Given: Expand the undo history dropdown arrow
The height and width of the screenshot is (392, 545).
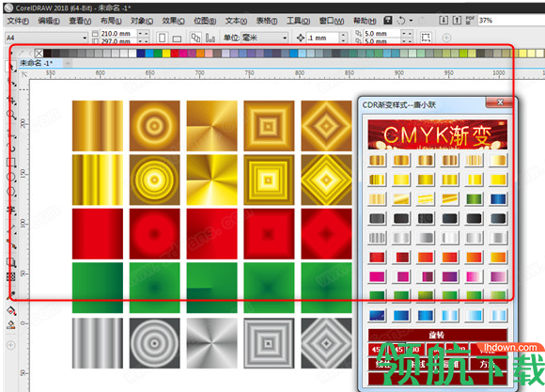Looking at the screenshot, I should coord(411,21).
